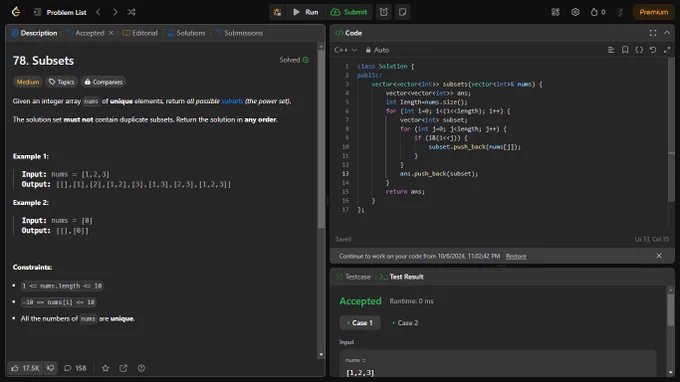Open the LeetCode home logo
The image size is (680, 382).
tap(16, 12)
